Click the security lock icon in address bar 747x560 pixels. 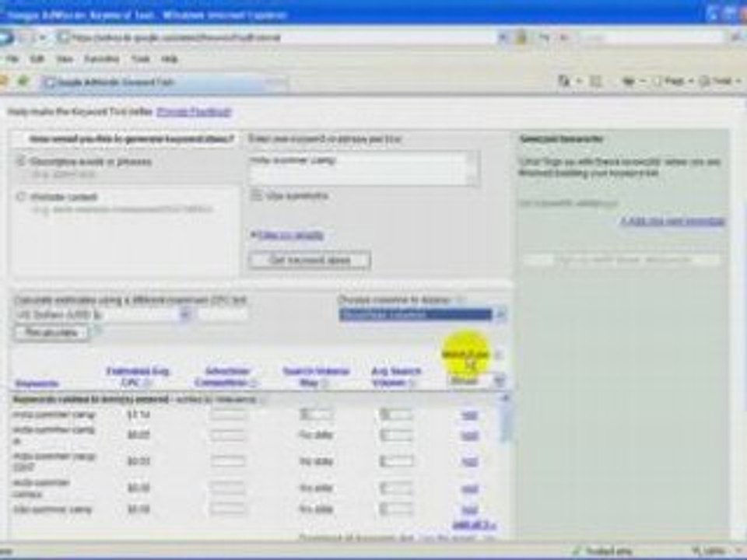pos(521,37)
